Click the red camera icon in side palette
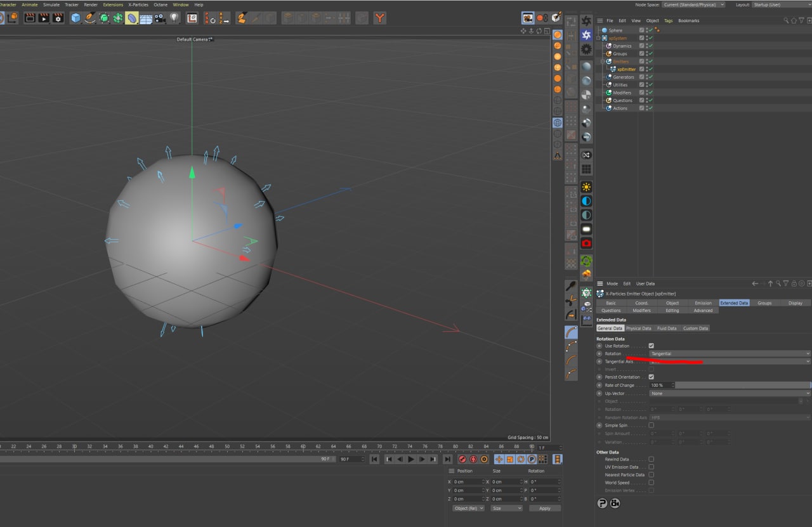 click(x=586, y=243)
